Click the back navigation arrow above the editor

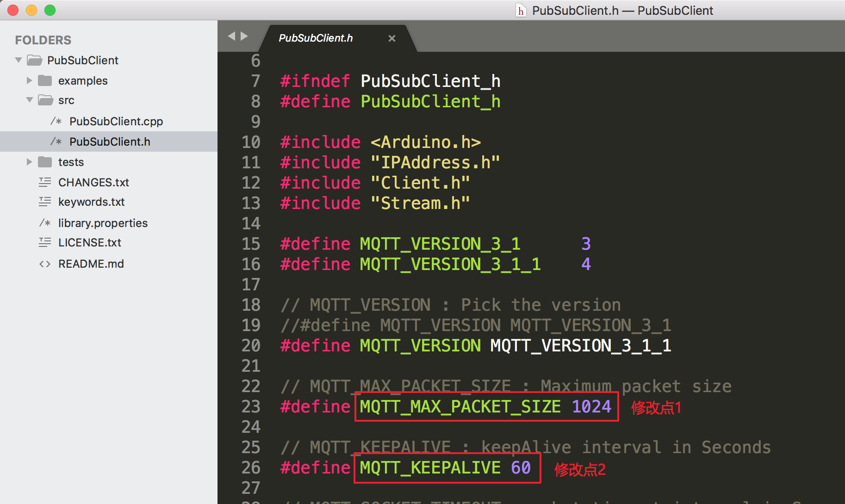[232, 36]
